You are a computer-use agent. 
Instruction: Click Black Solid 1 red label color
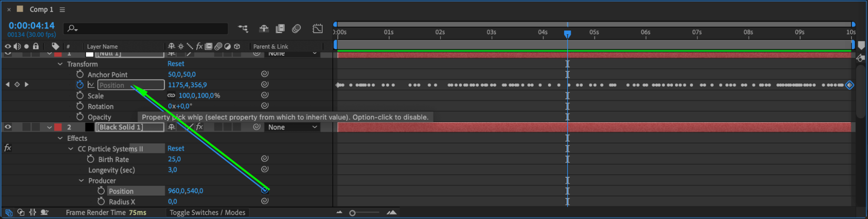click(x=58, y=127)
